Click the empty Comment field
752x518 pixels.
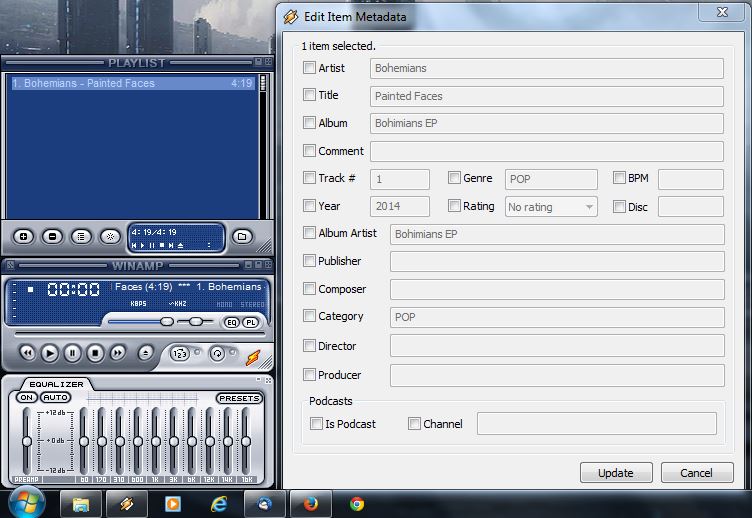pyautogui.click(x=547, y=151)
